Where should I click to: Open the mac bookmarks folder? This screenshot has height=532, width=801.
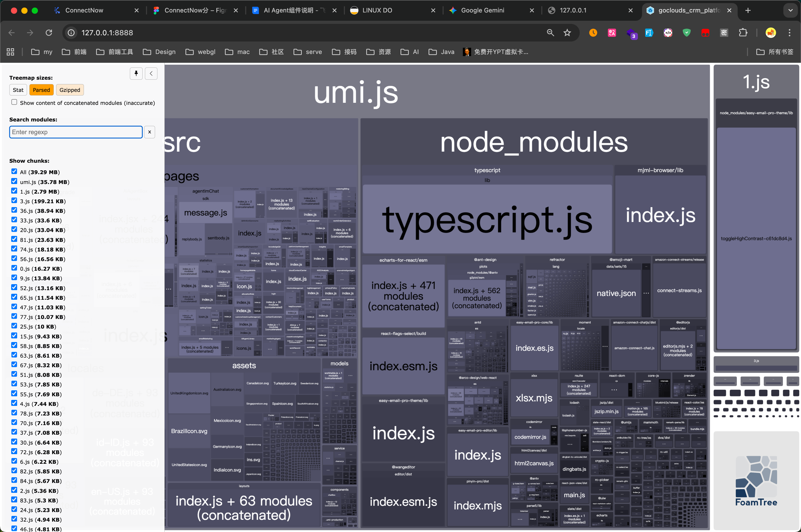(237, 52)
